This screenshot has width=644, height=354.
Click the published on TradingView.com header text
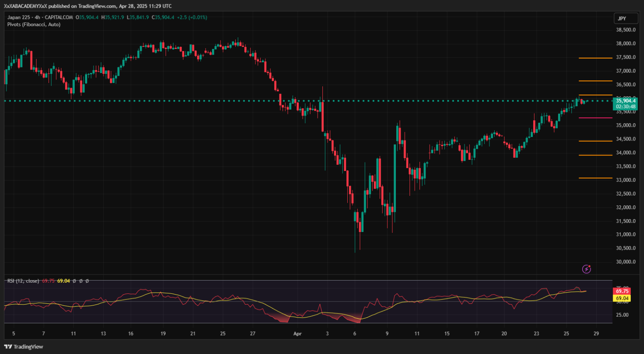88,6
